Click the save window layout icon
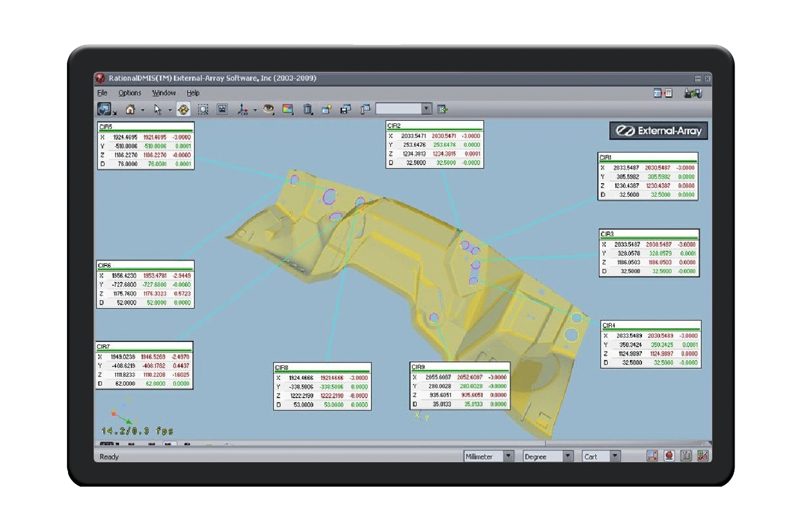This screenshot has height=532, width=803. [x=345, y=109]
